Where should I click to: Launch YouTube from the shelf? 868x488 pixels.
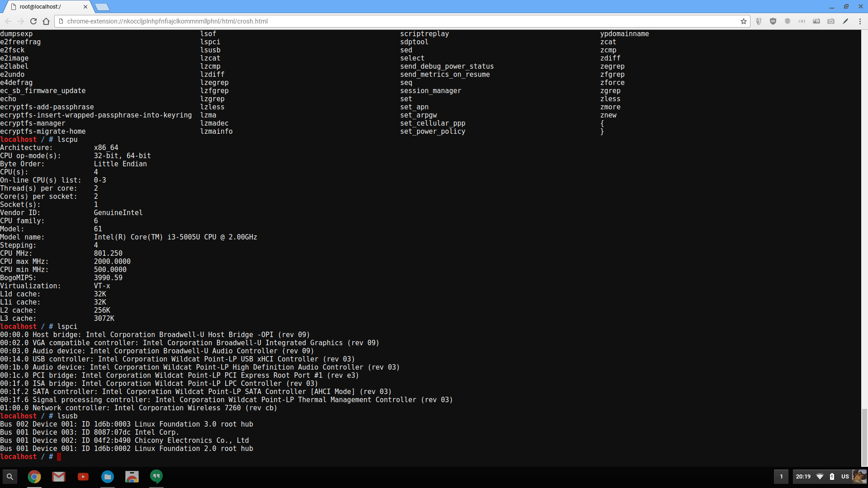point(83,477)
